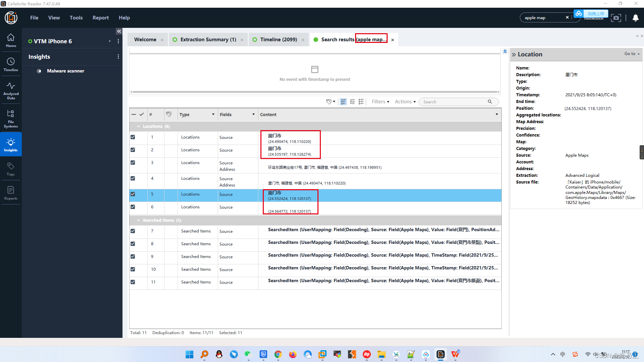Collapse the Locations (6) group
The height and width of the screenshot is (362, 644).
click(x=138, y=126)
